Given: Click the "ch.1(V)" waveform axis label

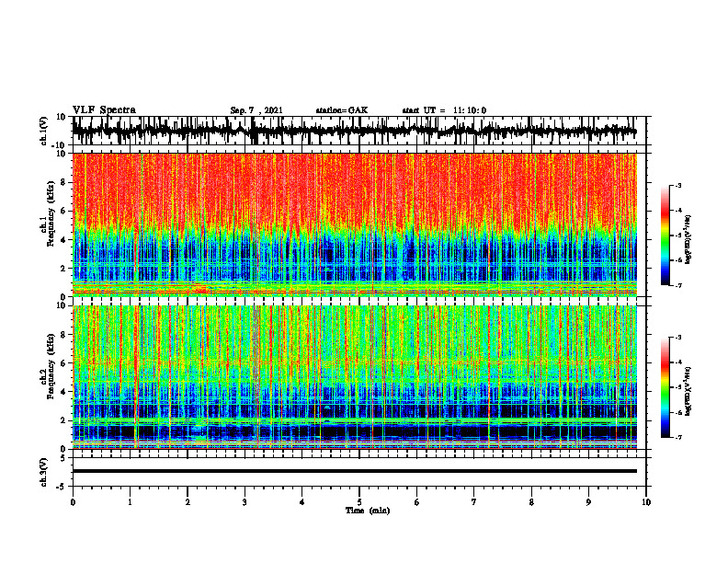Looking at the screenshot, I should point(44,131).
